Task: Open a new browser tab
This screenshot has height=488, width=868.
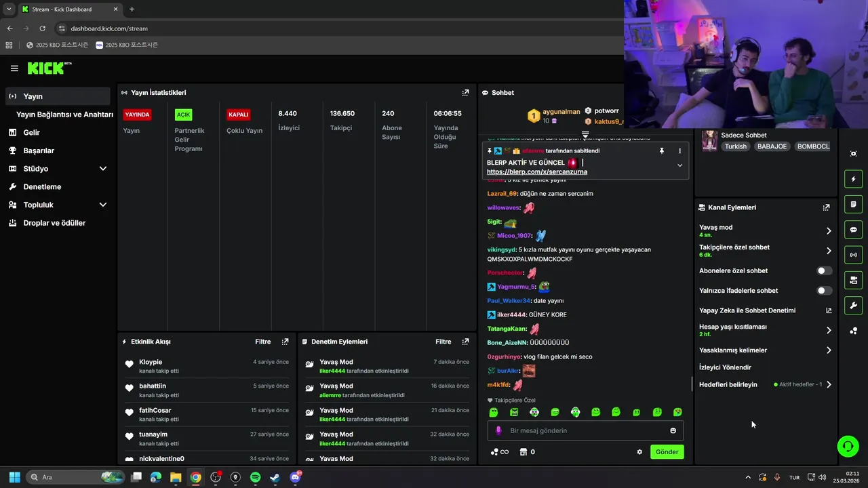Action: click(x=132, y=9)
